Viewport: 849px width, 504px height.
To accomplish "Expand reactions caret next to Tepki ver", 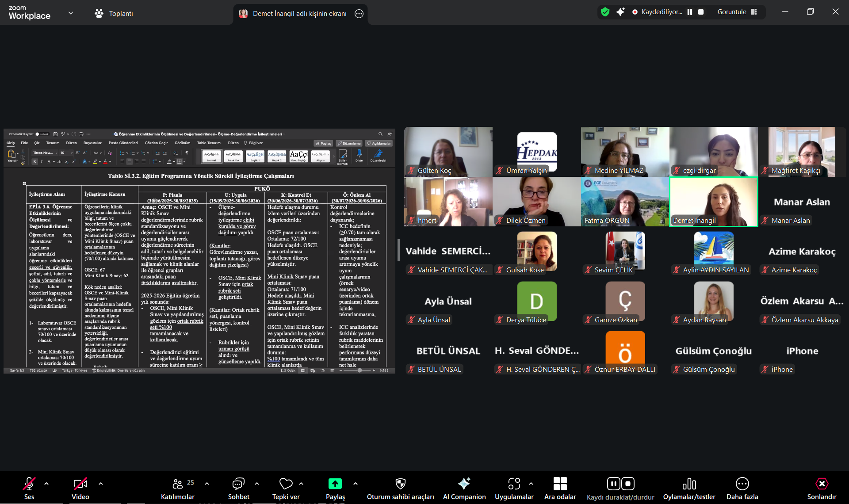I will point(301,484).
